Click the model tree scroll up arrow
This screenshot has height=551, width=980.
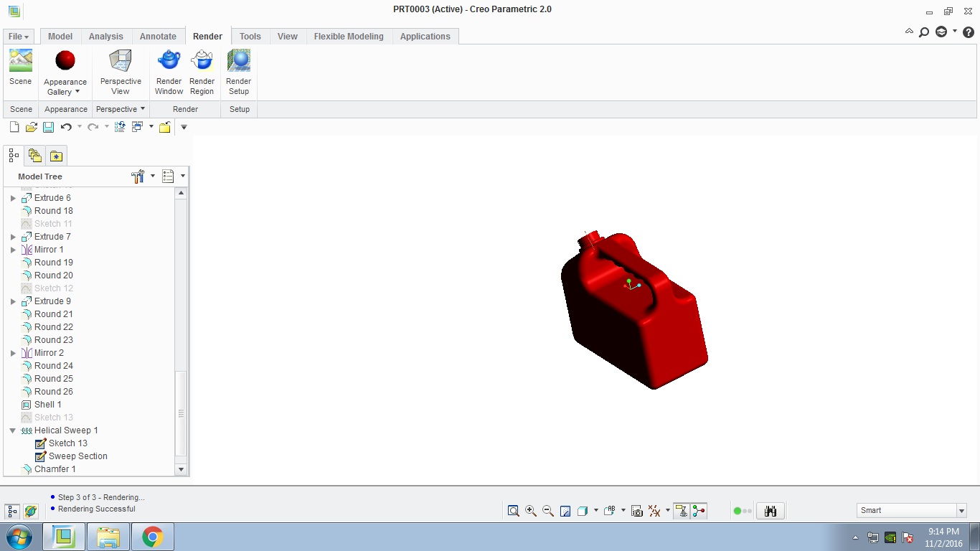point(181,193)
